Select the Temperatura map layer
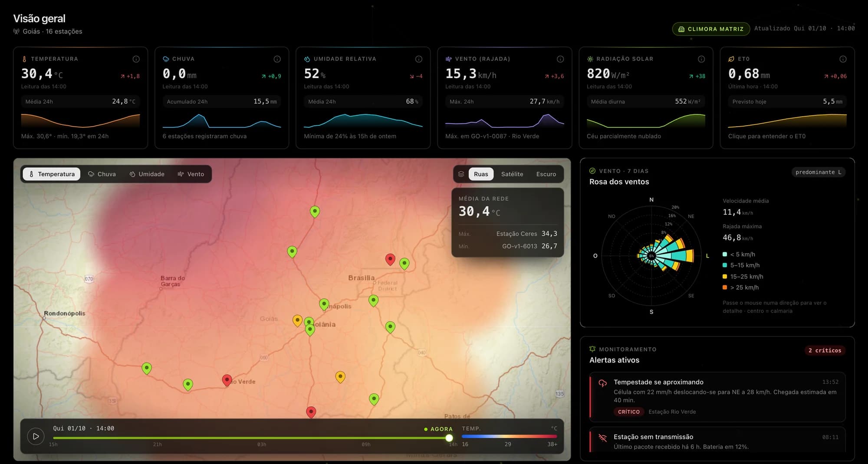The height and width of the screenshot is (464, 868). [x=52, y=174]
